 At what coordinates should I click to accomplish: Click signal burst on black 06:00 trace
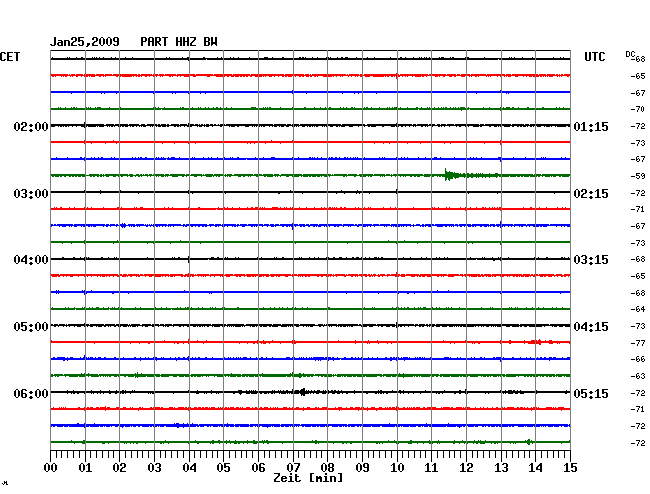click(x=301, y=392)
